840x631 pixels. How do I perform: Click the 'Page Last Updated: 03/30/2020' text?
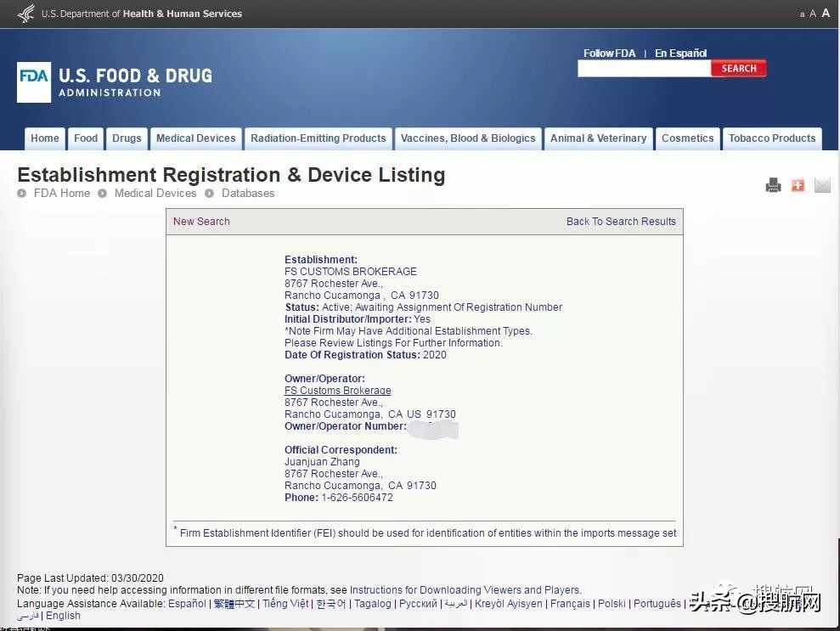[x=90, y=578]
